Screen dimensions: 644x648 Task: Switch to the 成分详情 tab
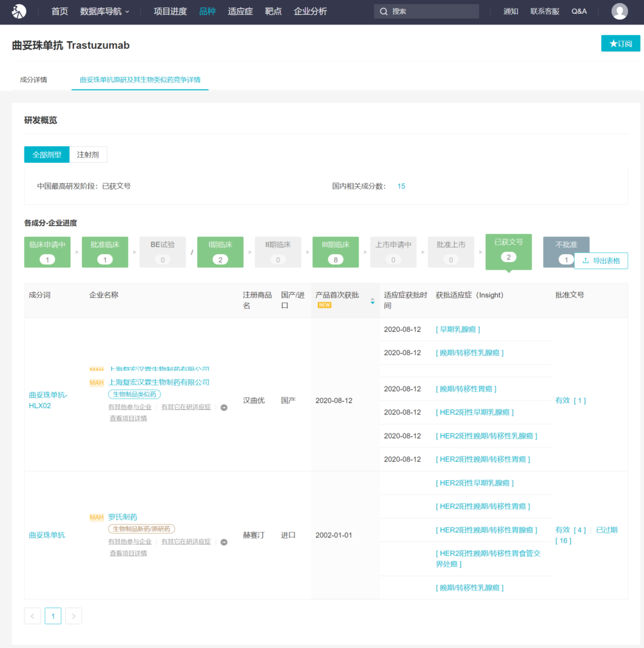(33, 80)
